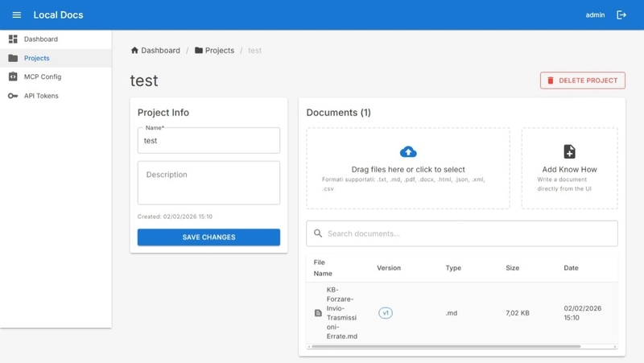Open the KB-Forzare-Invio-Trasmissioni-Errate.md document
This screenshot has height=363, width=644.
[x=341, y=313]
